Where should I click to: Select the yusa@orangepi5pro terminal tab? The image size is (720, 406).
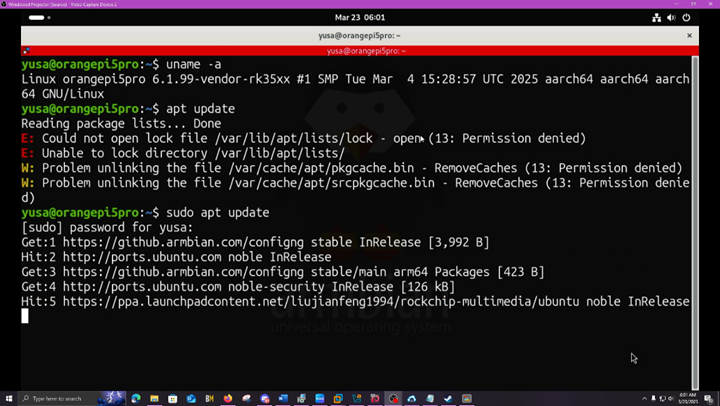click(360, 50)
